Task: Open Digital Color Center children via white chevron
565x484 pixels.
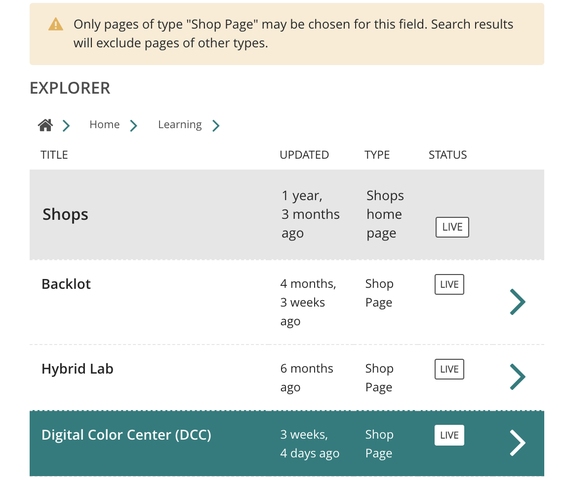Action: [x=518, y=443]
